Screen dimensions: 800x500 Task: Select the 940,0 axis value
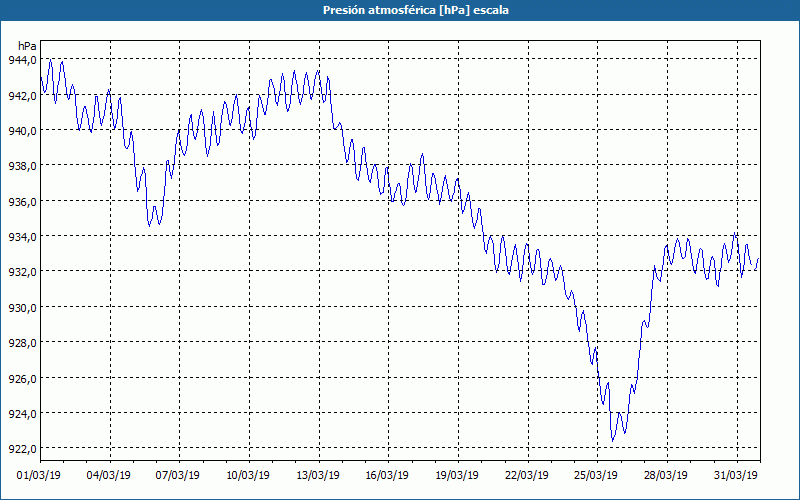[22, 131]
